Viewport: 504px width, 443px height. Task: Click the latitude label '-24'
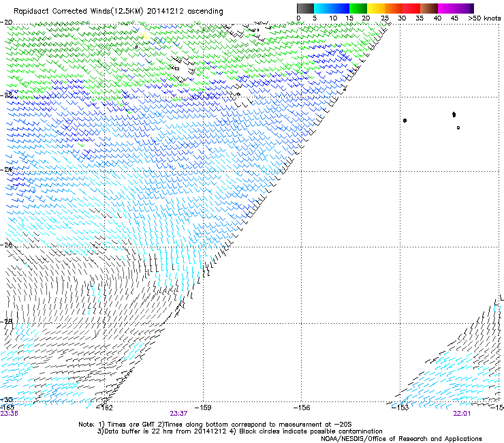pyautogui.click(x=6, y=169)
